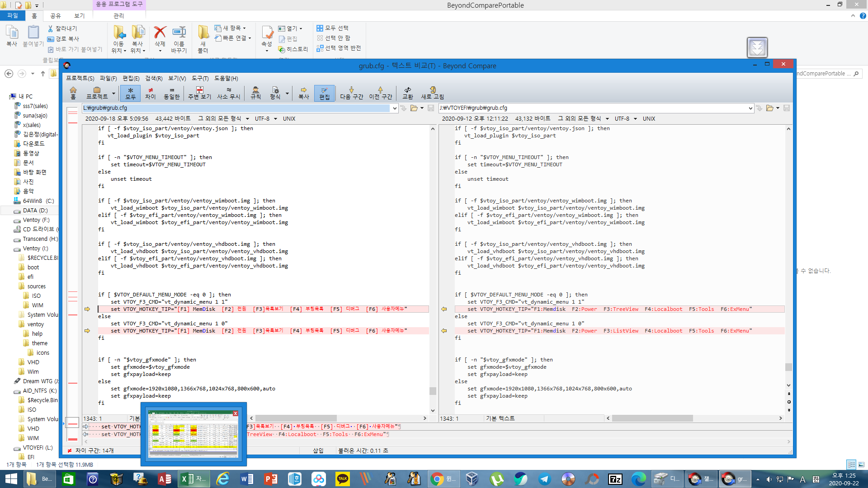Expand the left 그 외의 모든 형식 dropdown

[x=247, y=119]
